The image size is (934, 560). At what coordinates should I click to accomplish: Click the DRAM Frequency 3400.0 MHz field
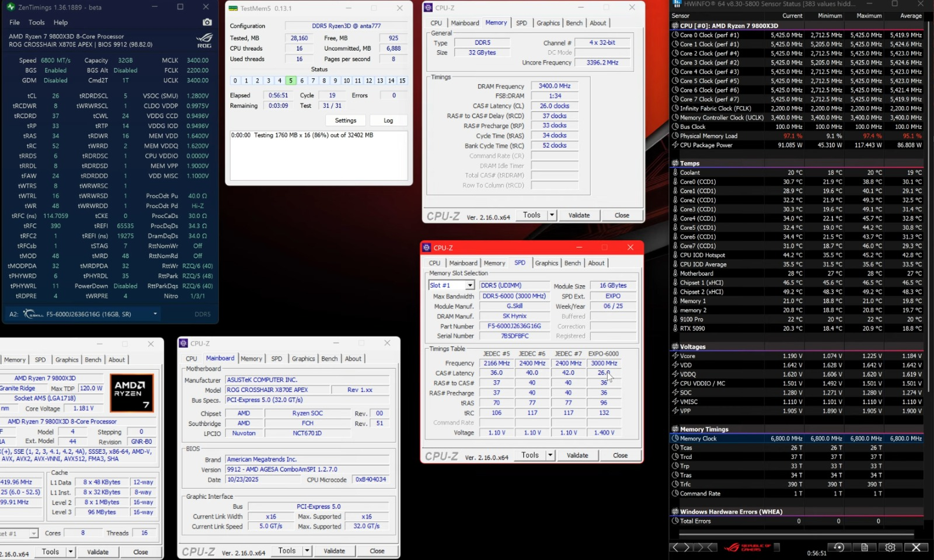coord(555,86)
